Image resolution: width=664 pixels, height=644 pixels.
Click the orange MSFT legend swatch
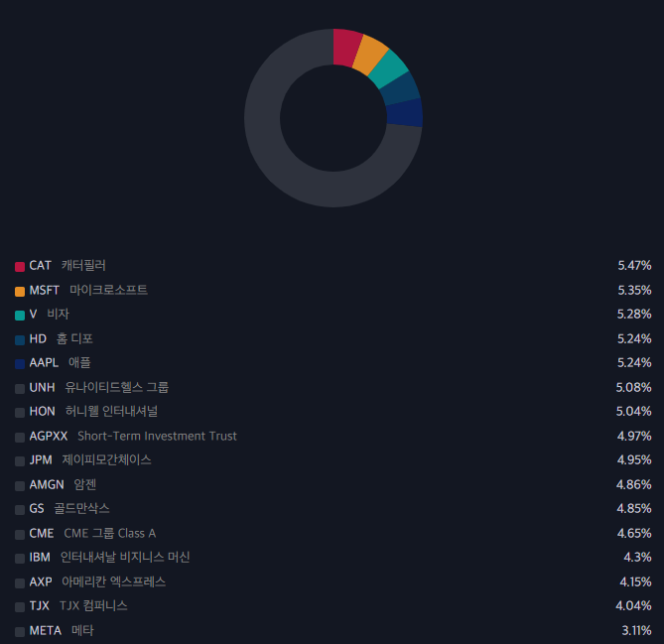(x=20, y=291)
